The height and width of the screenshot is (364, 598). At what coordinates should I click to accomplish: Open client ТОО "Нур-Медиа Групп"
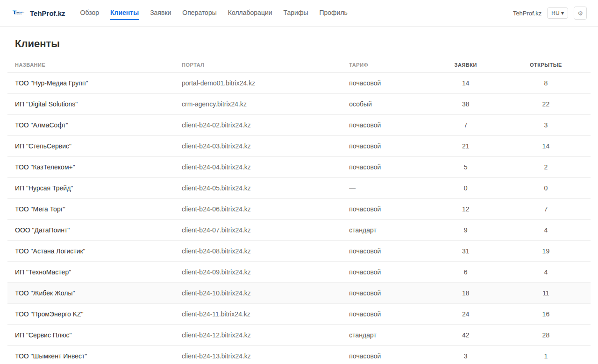tap(51, 83)
